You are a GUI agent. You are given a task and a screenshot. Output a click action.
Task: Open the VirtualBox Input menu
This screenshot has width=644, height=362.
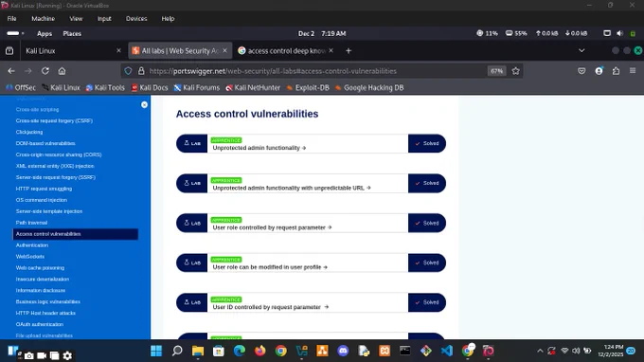(x=104, y=19)
